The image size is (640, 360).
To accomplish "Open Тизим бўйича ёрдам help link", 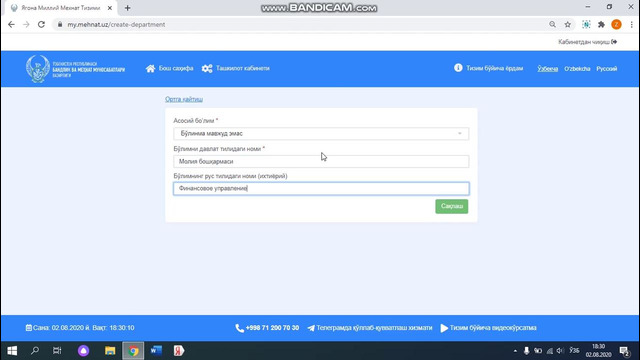I will (x=489, y=68).
